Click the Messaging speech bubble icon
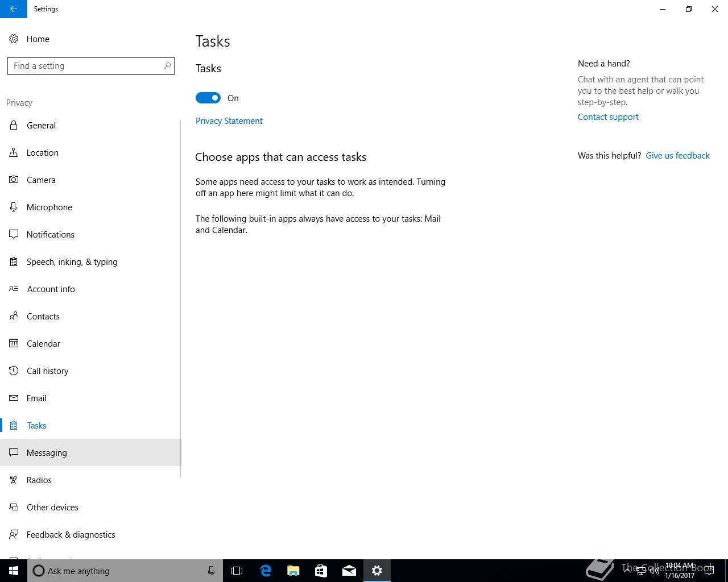Screen dimensions: 728x582 14,452
